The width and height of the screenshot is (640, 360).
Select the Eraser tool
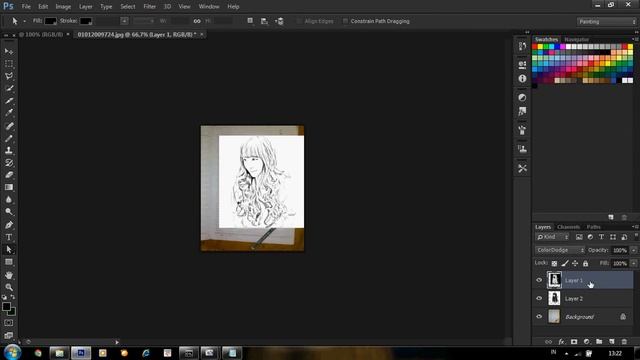[9, 175]
